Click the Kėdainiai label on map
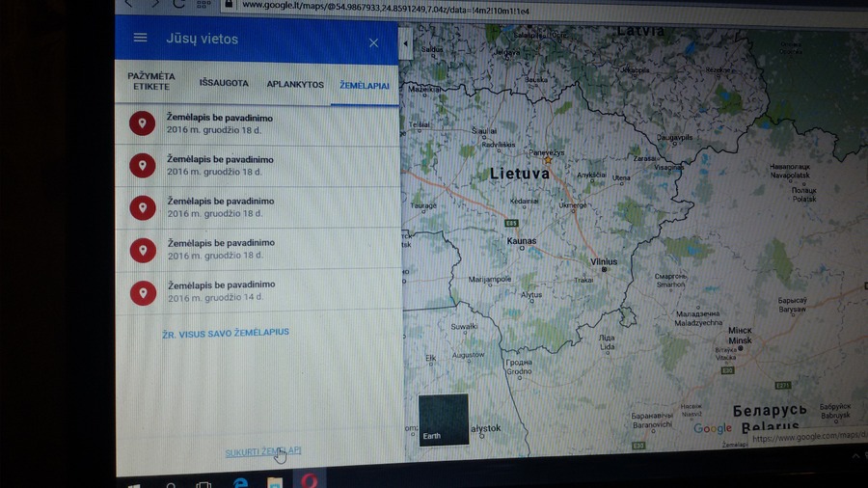This screenshot has height=488, width=868. coord(524,201)
